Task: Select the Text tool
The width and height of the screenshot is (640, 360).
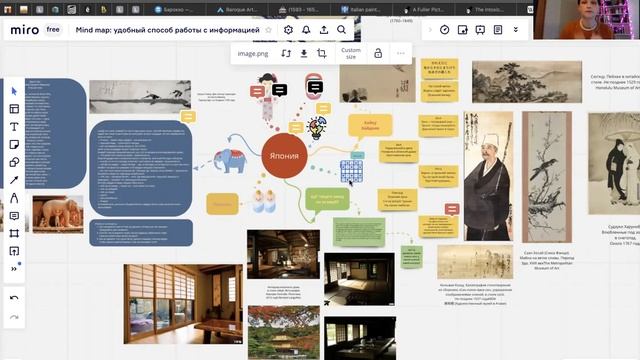Action: [x=14, y=127]
